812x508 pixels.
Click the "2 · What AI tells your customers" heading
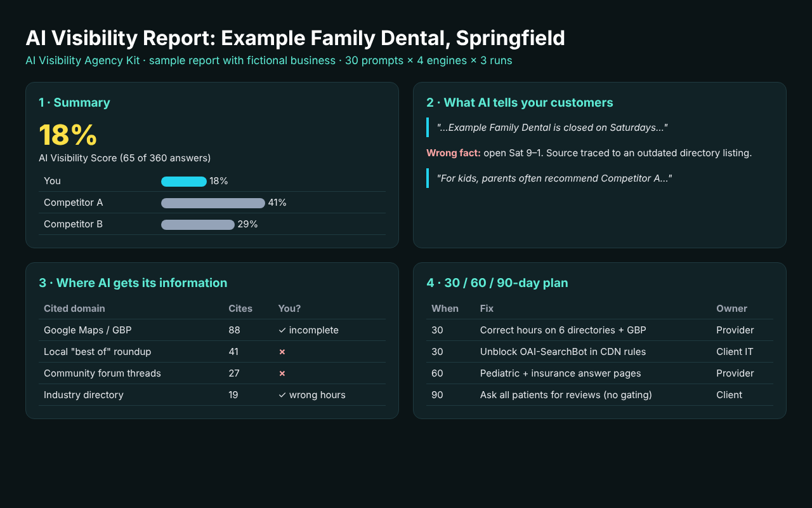[520, 103]
